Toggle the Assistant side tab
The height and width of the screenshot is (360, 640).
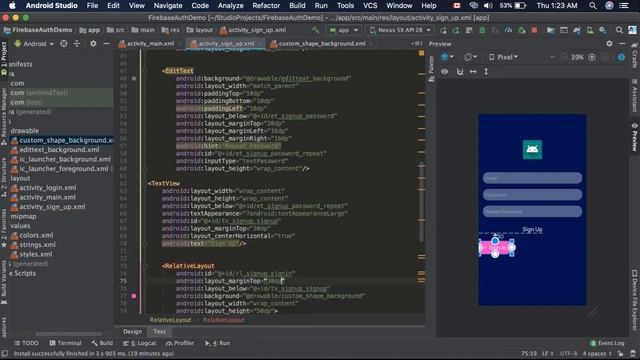click(x=635, y=96)
